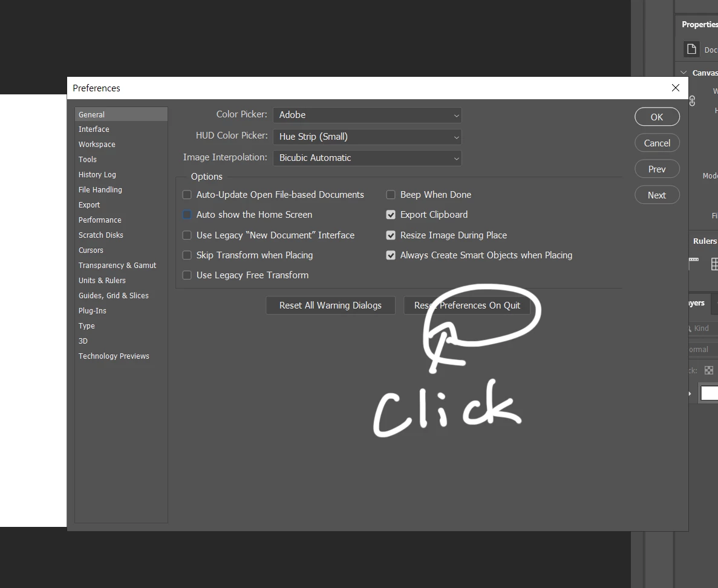Open the Units & Rulers category
Viewport: 718px width, 588px height.
click(x=122, y=280)
